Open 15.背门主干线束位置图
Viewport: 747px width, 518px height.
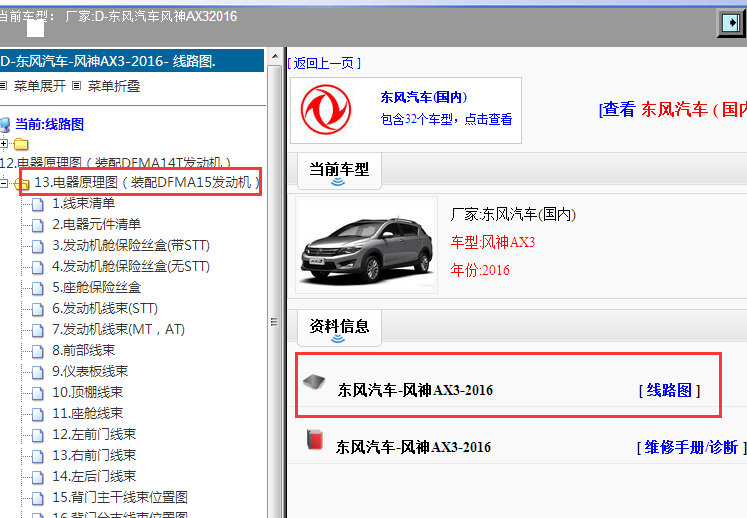tap(120, 497)
